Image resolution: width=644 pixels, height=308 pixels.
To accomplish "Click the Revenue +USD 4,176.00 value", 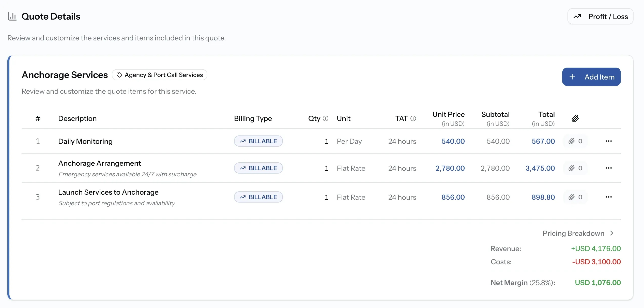I will point(596,249).
